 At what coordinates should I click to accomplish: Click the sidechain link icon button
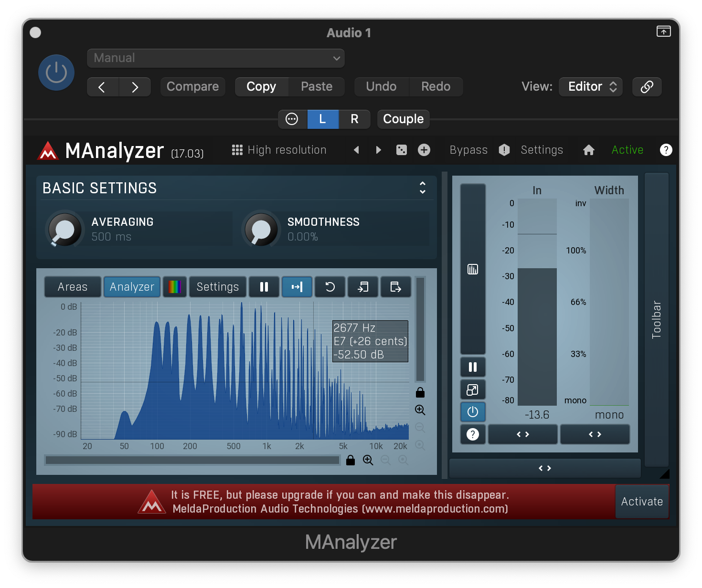point(647,87)
